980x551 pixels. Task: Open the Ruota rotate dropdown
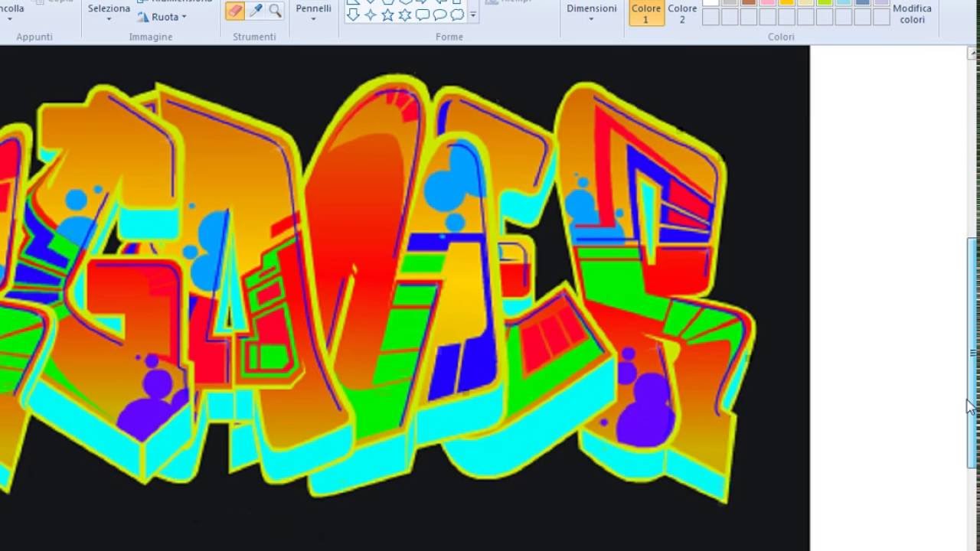162,17
